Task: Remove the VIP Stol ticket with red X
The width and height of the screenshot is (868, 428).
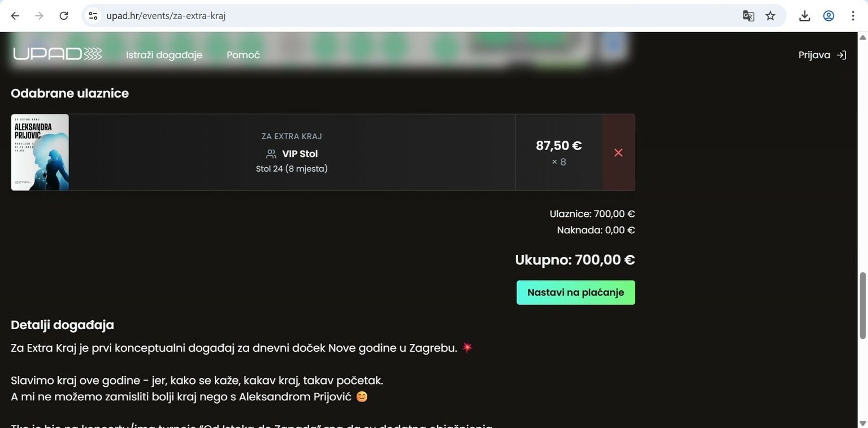Action: click(x=618, y=152)
